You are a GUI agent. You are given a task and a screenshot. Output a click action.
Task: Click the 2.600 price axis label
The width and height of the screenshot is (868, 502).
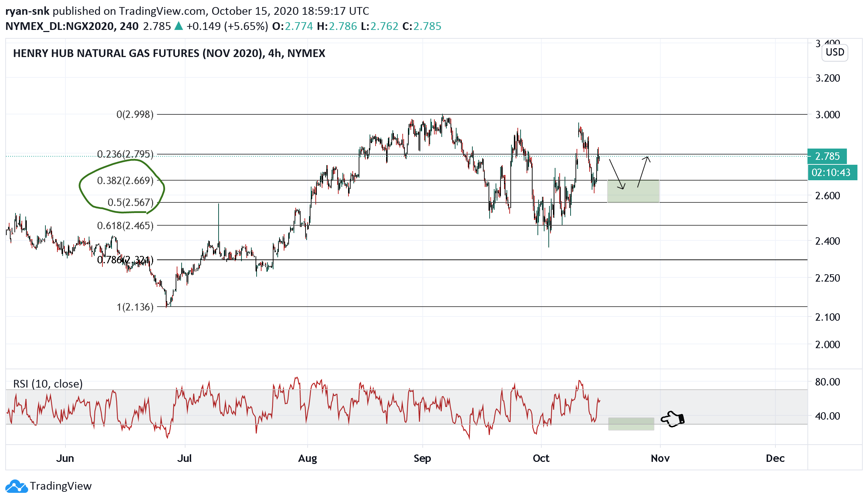coord(828,196)
